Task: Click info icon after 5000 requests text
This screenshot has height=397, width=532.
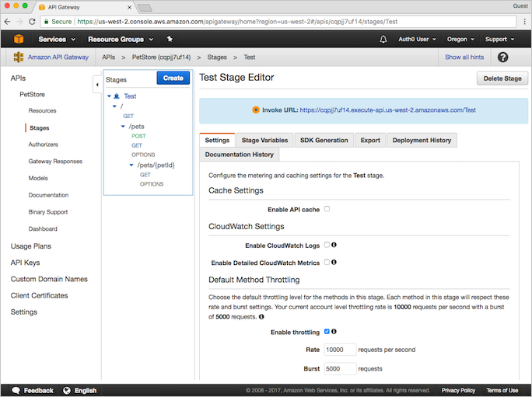Action: point(261,317)
